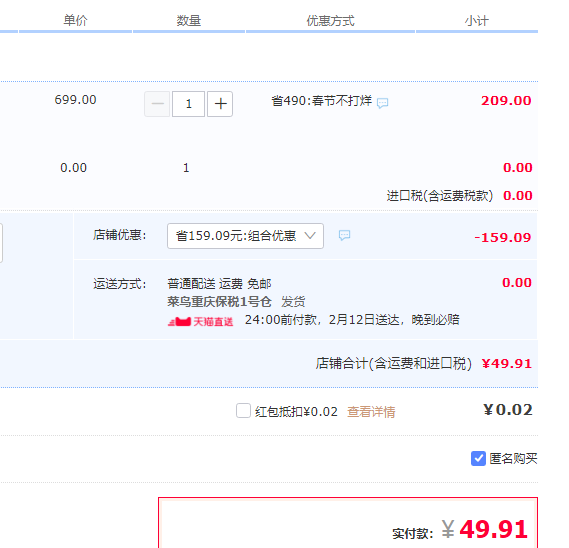The width and height of the screenshot is (569, 548).
Task: Click the dropdown chevron arrow in 店铺优惠
Action: pyautogui.click(x=310, y=236)
